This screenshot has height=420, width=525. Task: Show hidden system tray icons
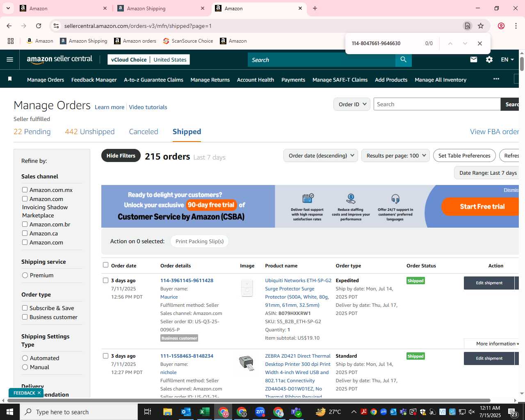pyautogui.click(x=354, y=412)
